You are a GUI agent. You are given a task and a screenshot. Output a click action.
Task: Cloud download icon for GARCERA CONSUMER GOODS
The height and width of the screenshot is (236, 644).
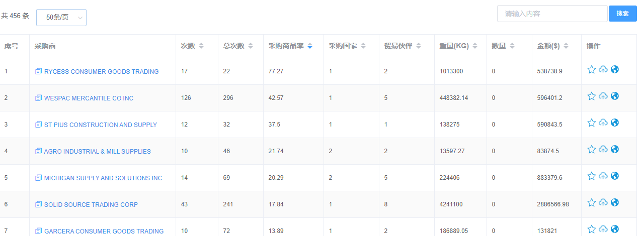603,229
